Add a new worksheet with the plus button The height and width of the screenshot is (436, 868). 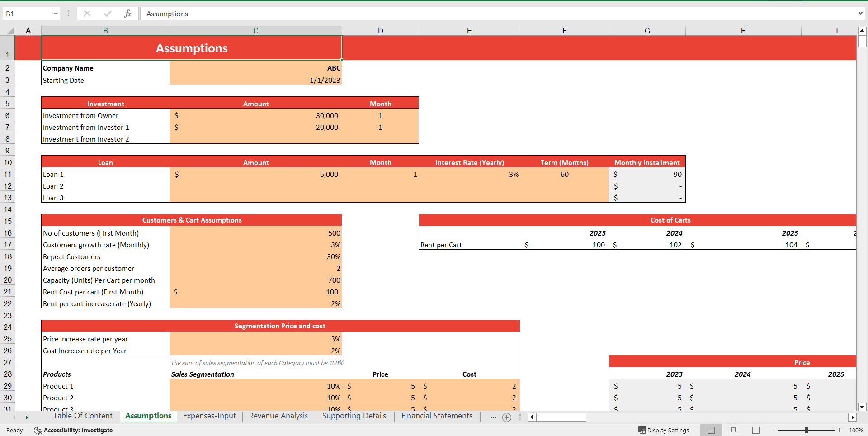click(506, 417)
